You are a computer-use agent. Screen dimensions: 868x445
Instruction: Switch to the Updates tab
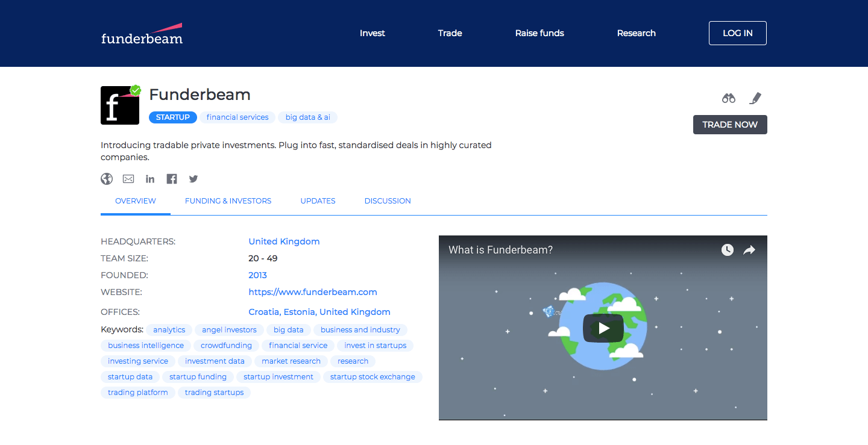point(318,201)
